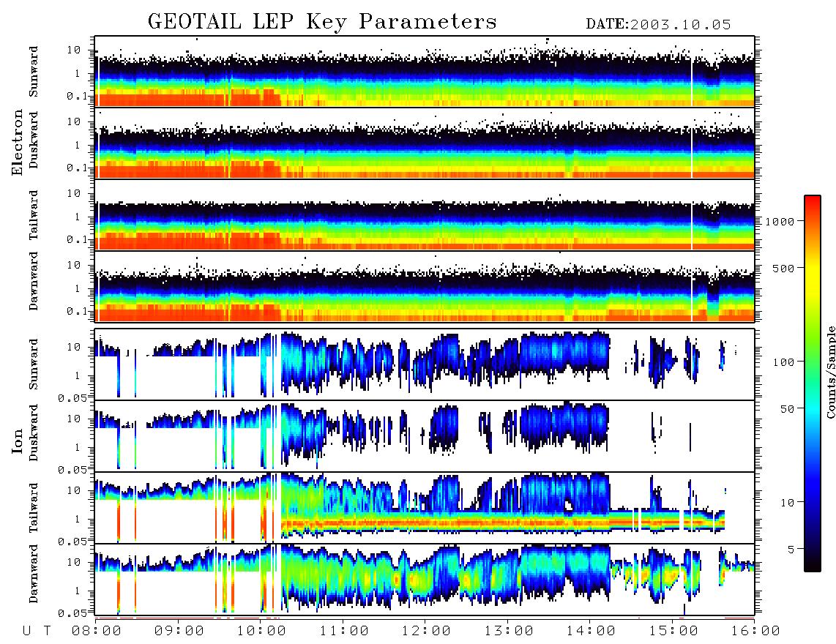The width and height of the screenshot is (836, 644).
Task: Click the Ion Dawnward spectrogram panel
Action: click(x=425, y=579)
